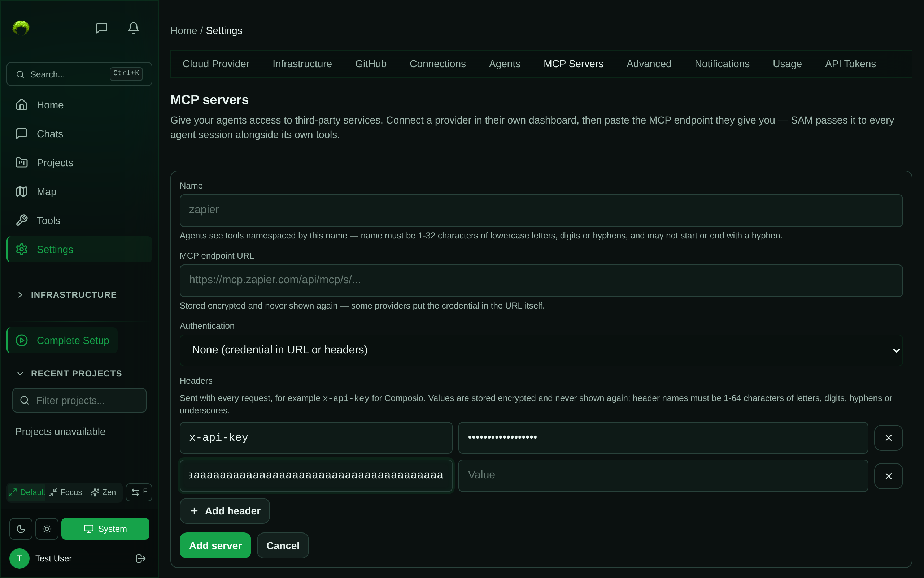
Task: Open the Usage tab
Action: (787, 64)
